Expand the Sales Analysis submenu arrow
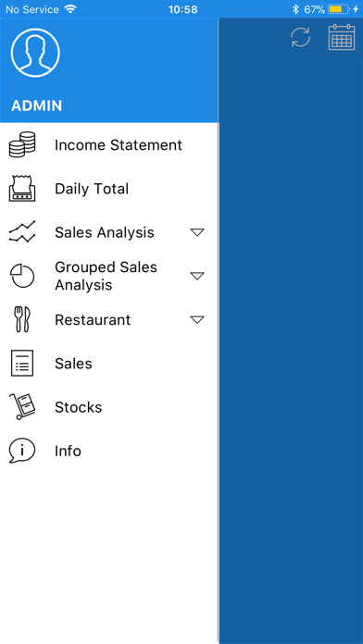Viewport: 363px width, 644px height. (197, 232)
